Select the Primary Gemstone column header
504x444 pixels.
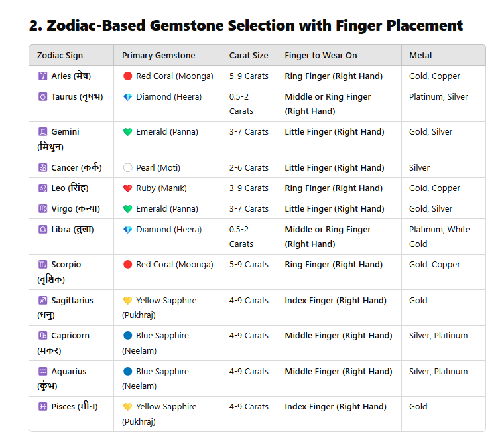pyautogui.click(x=158, y=55)
